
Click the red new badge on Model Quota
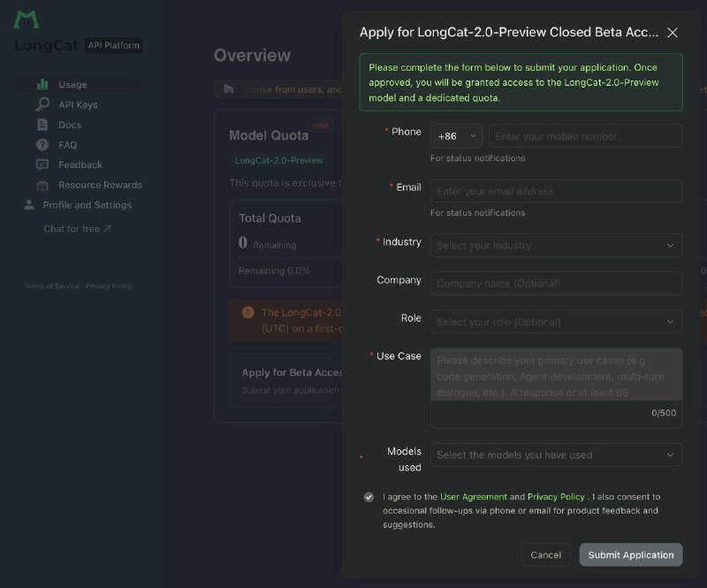click(x=321, y=125)
